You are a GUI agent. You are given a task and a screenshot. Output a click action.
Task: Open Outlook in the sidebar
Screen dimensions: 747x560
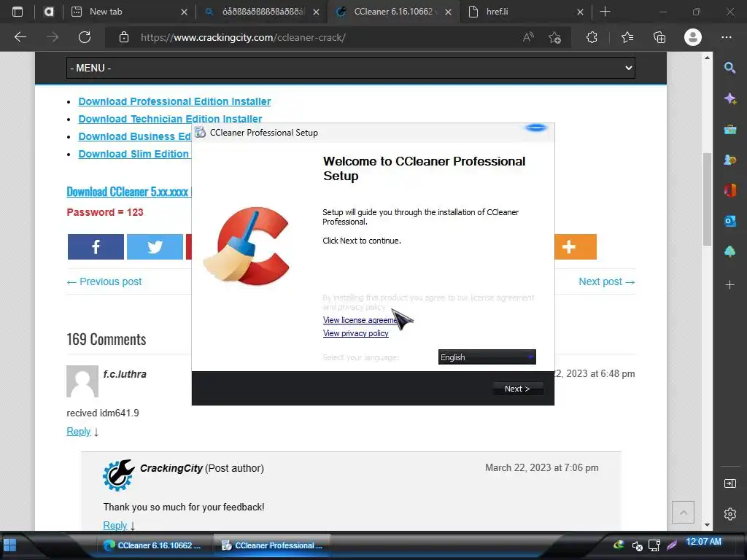point(729,221)
